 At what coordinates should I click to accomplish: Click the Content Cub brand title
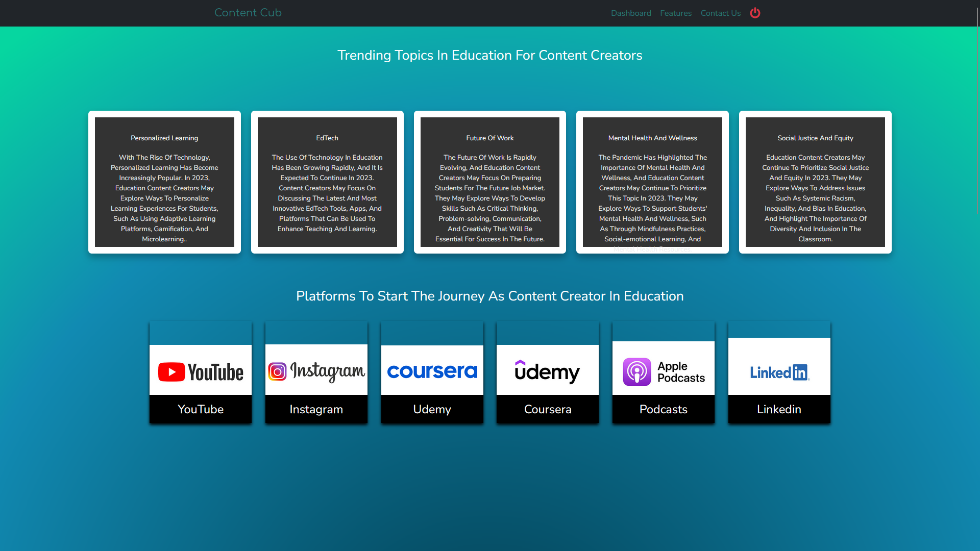tap(248, 13)
